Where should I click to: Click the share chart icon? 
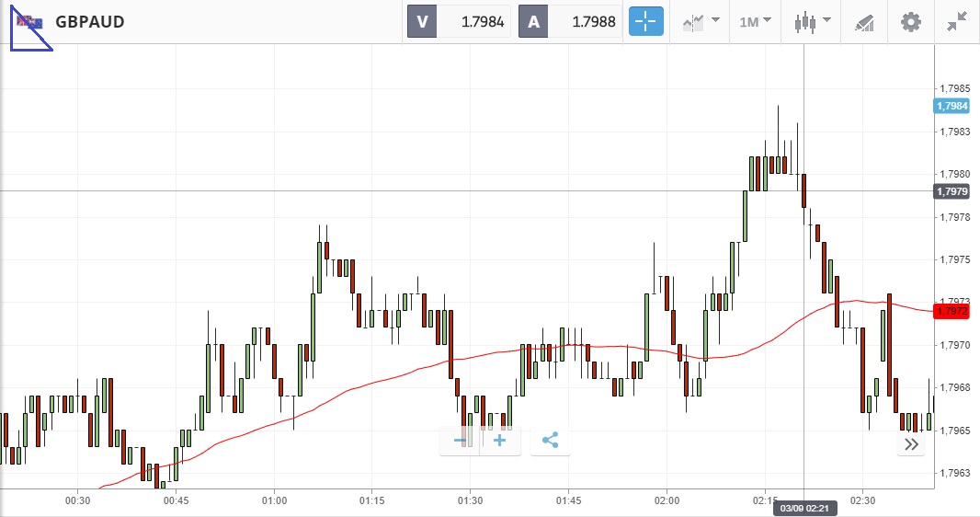pyautogui.click(x=550, y=441)
